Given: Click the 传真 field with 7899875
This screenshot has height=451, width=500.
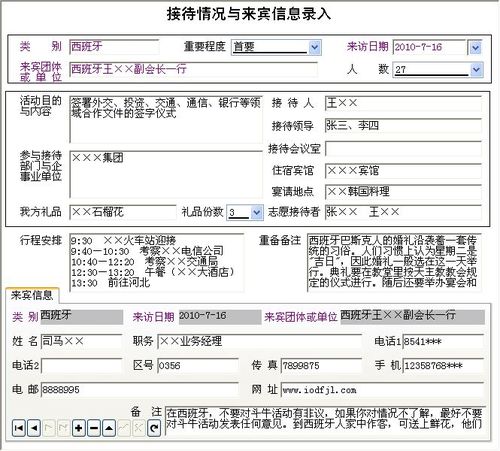Looking at the screenshot, I should 321,366.
